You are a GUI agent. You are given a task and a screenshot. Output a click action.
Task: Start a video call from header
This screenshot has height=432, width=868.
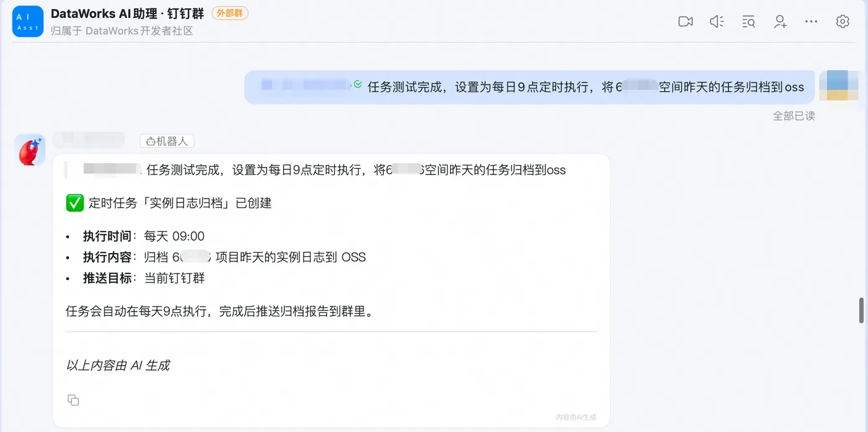(x=685, y=22)
